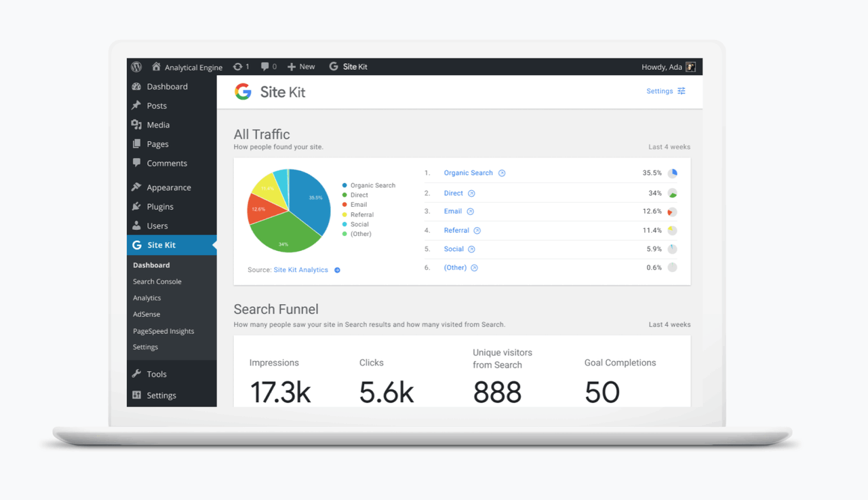
Task: Open PageSpeed Insights submenu item
Action: tap(163, 331)
